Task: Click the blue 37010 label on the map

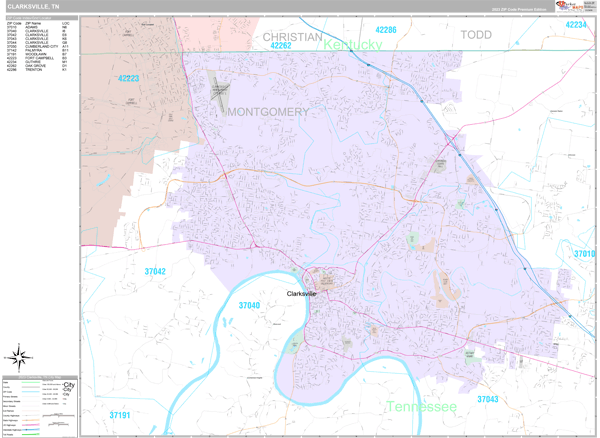Action: pyautogui.click(x=585, y=254)
